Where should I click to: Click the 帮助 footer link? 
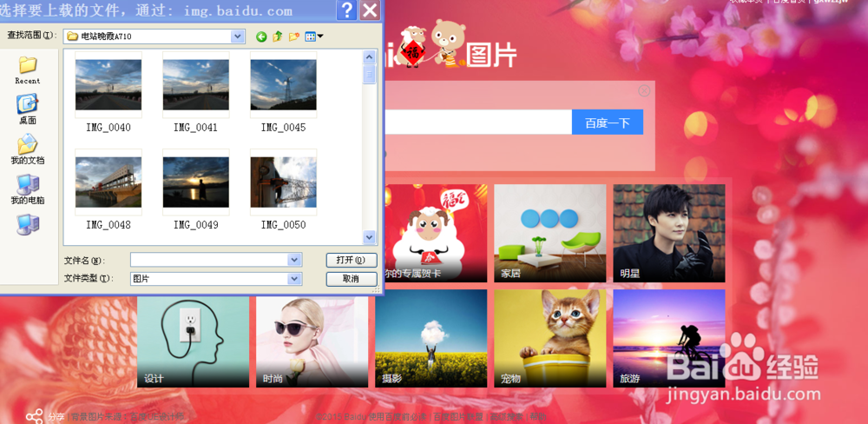point(538,417)
